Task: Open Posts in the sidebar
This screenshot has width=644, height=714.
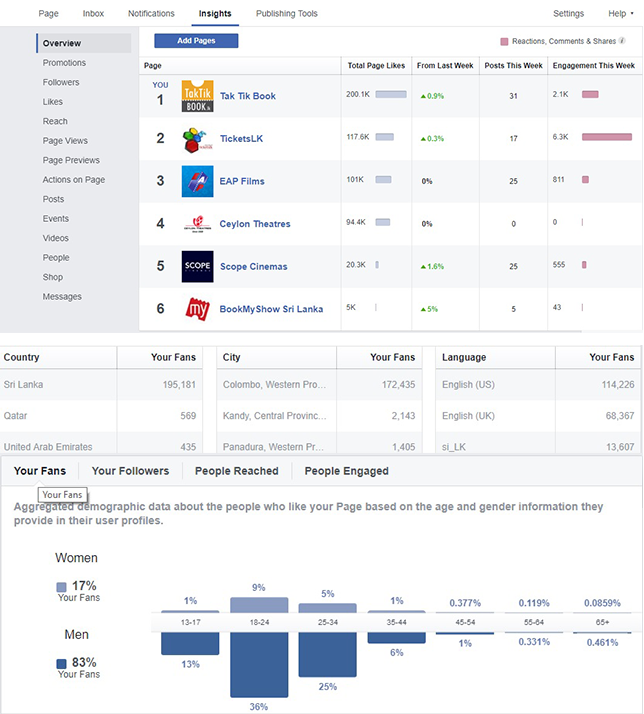Action: point(53,199)
